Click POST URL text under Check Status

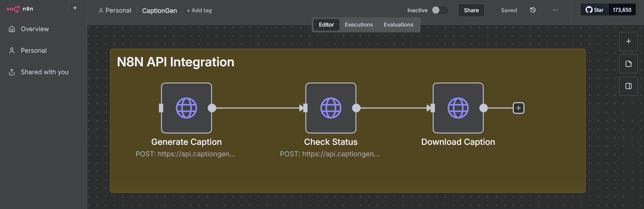[x=330, y=154]
